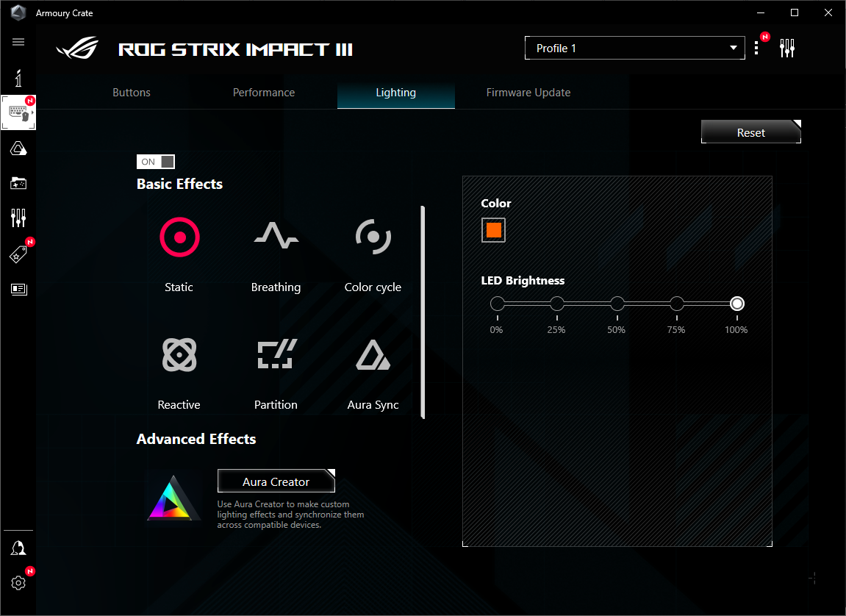This screenshot has width=846, height=616.
Task: Set LED Brightness to 25%
Action: (x=557, y=304)
